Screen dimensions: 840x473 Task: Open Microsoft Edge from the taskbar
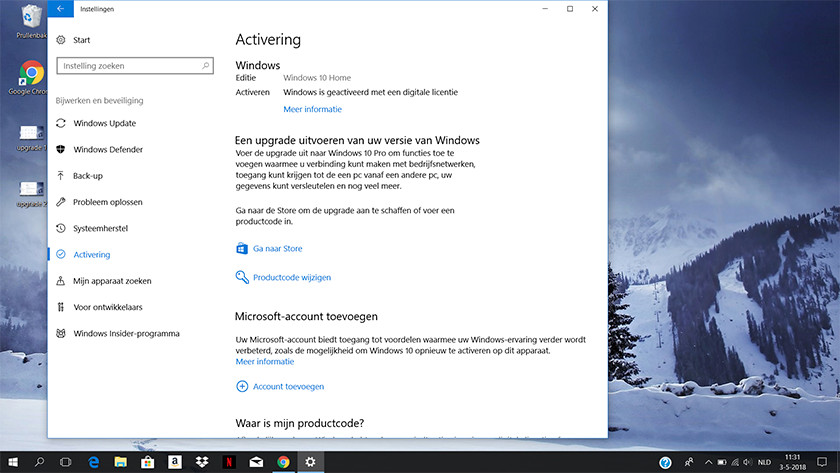pyautogui.click(x=94, y=462)
